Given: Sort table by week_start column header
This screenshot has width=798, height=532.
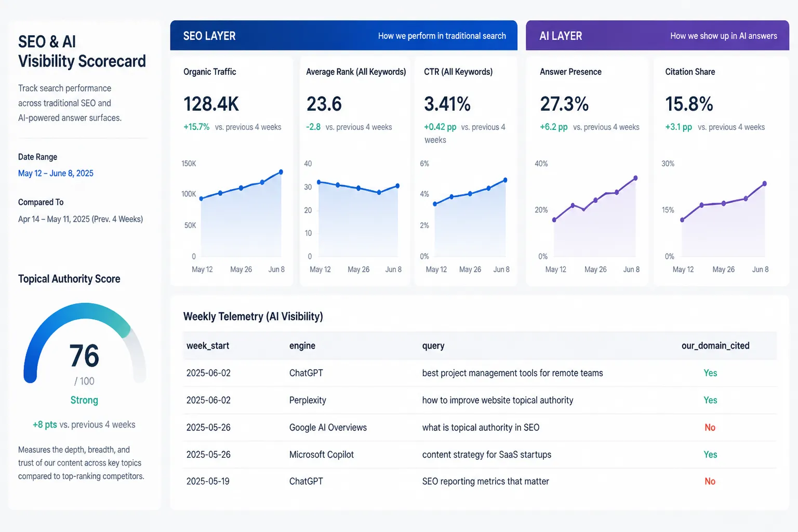Looking at the screenshot, I should [x=208, y=346].
